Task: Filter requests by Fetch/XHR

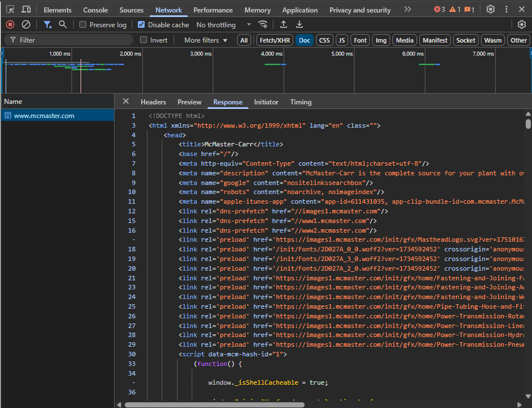Action: tap(275, 40)
